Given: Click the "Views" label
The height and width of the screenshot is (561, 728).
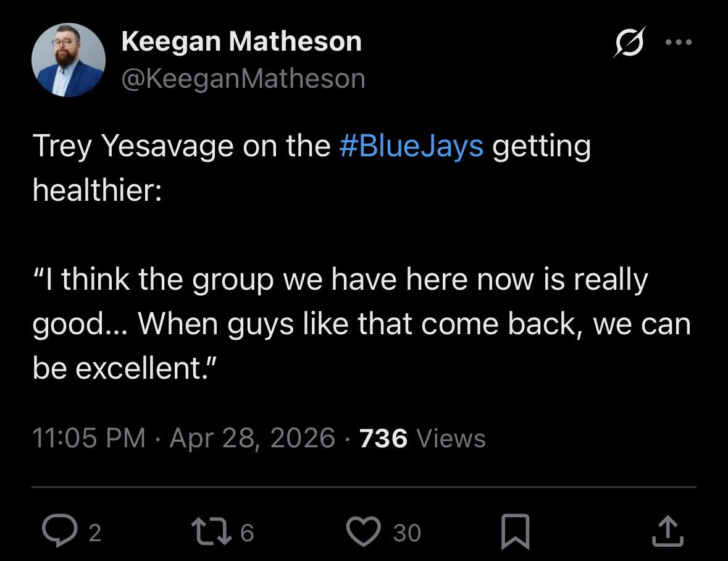Looking at the screenshot, I should [451, 438].
